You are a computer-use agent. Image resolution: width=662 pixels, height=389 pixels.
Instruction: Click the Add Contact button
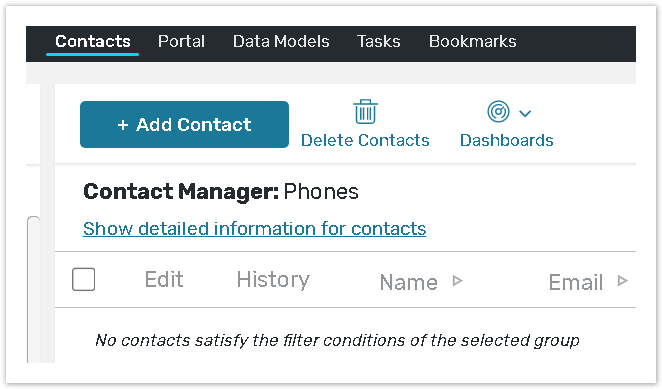click(184, 125)
